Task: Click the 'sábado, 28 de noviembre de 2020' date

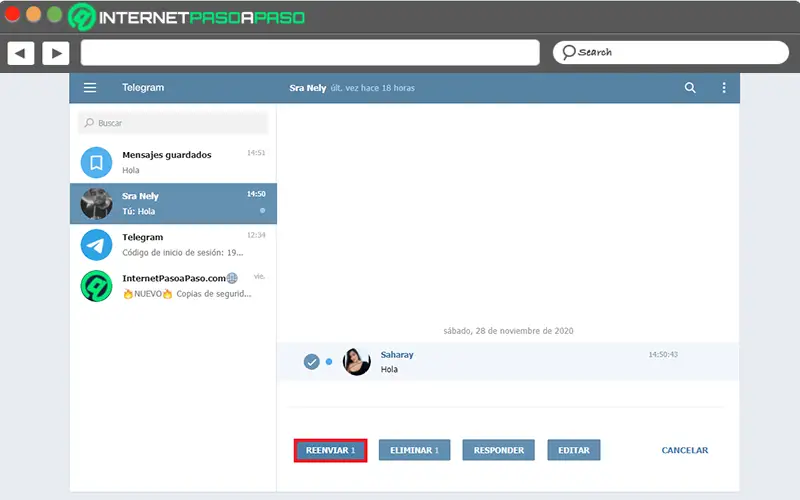Action: [x=508, y=331]
